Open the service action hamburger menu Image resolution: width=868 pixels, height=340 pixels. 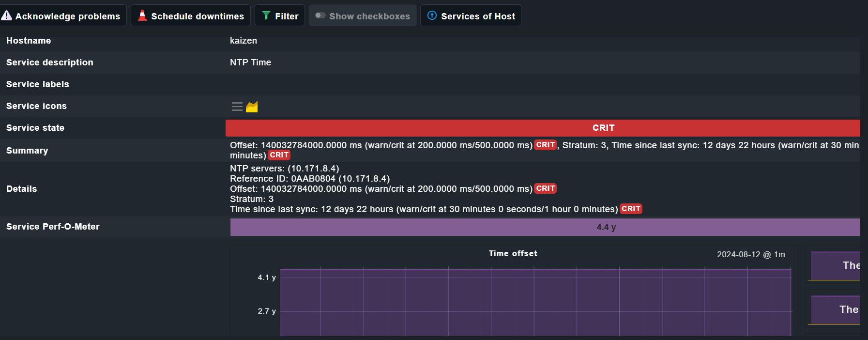237,107
